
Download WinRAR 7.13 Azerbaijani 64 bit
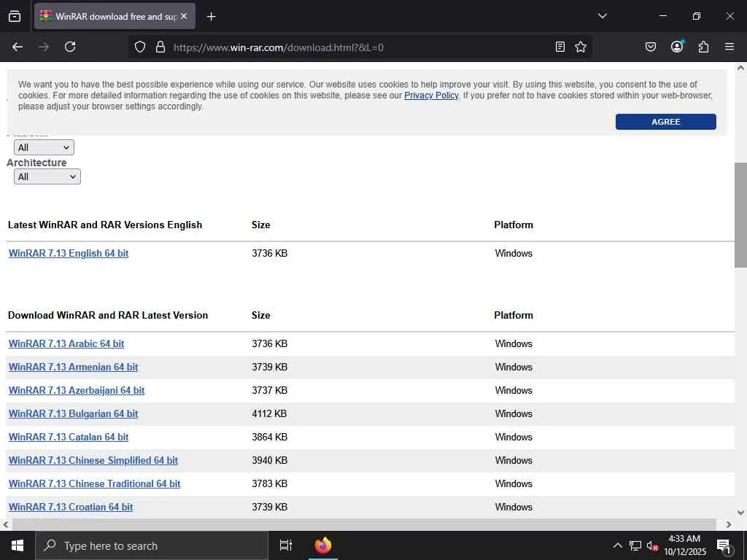(x=77, y=391)
